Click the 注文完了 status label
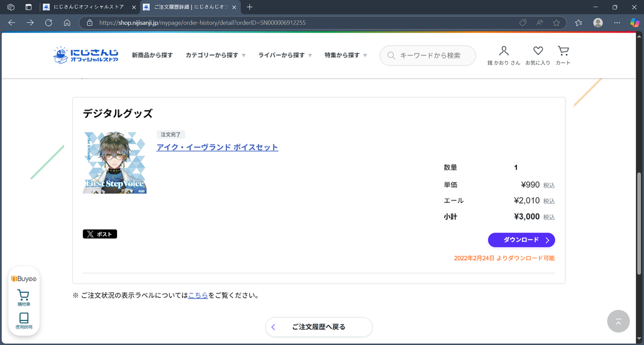Image resolution: width=644 pixels, height=345 pixels. pyautogui.click(x=170, y=134)
